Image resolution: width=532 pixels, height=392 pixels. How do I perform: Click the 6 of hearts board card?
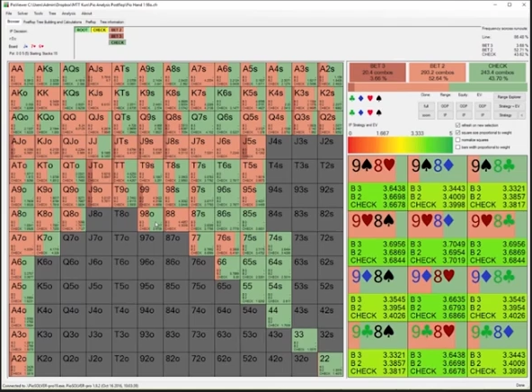tap(41, 46)
